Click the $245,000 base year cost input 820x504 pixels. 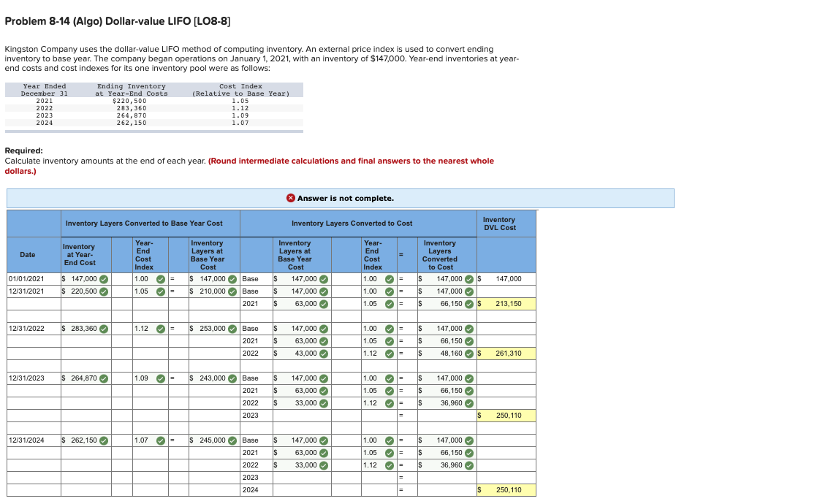point(214,440)
